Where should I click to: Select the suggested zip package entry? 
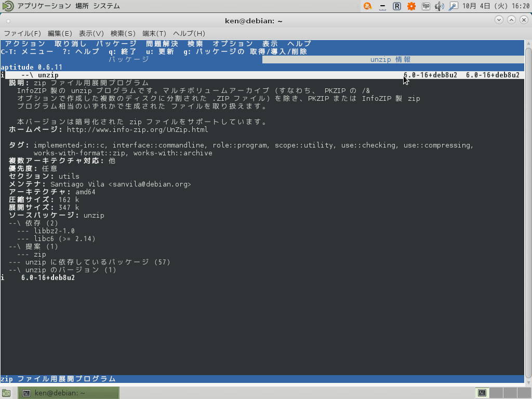point(39,254)
